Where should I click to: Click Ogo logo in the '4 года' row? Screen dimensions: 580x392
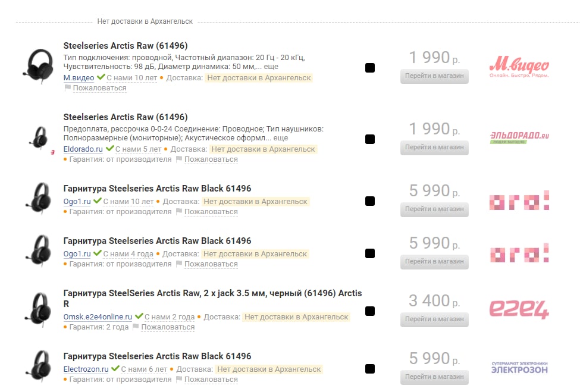(x=519, y=253)
